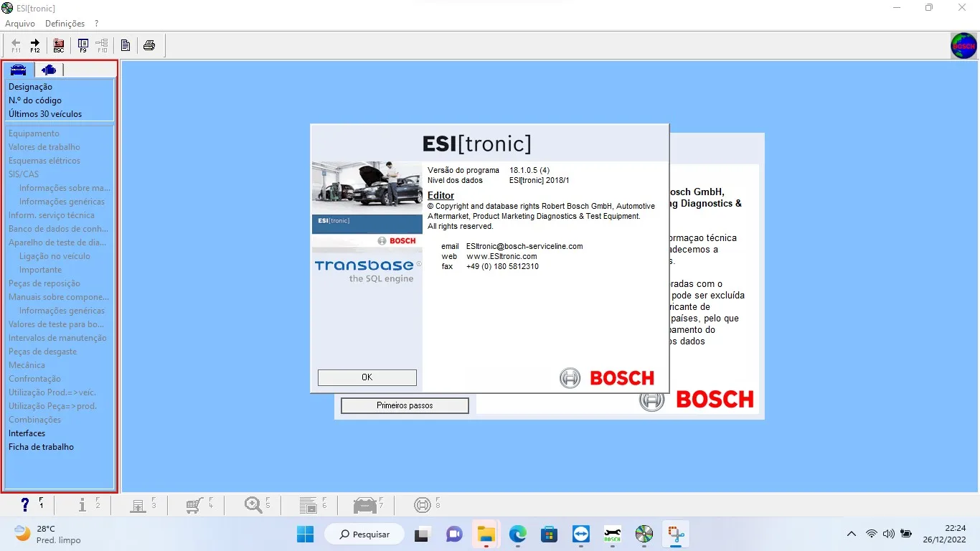Click Peças de desgaste sidebar entry
This screenshot has height=551, width=980.
(42, 352)
